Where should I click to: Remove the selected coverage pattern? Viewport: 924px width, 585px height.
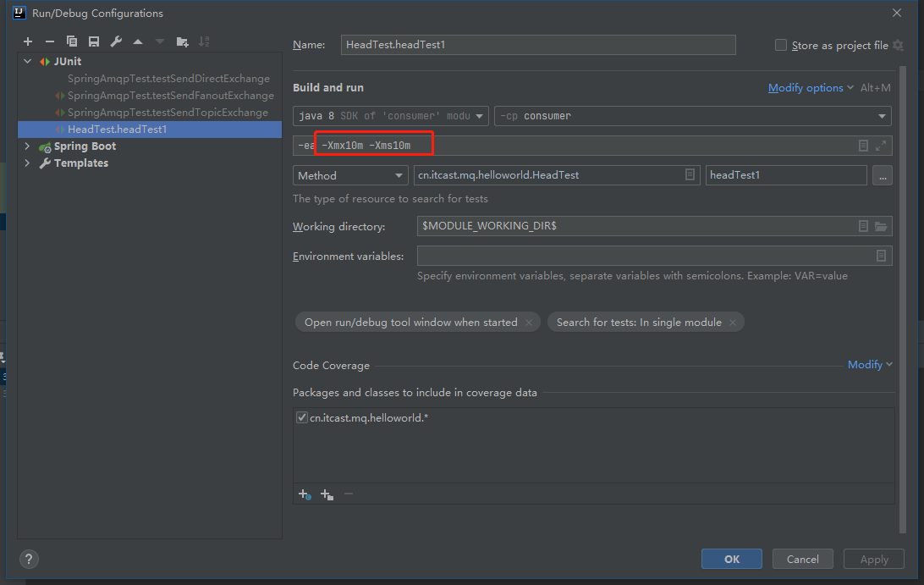pos(349,494)
